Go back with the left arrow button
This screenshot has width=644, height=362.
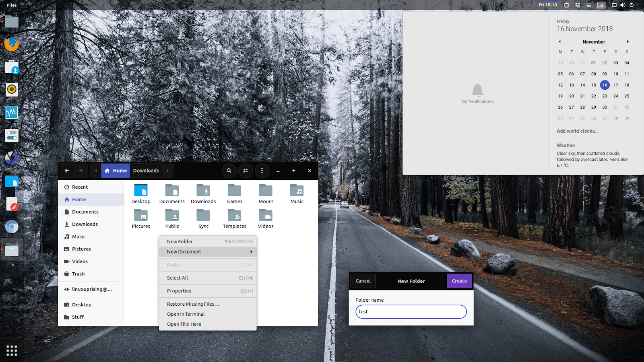67,171
